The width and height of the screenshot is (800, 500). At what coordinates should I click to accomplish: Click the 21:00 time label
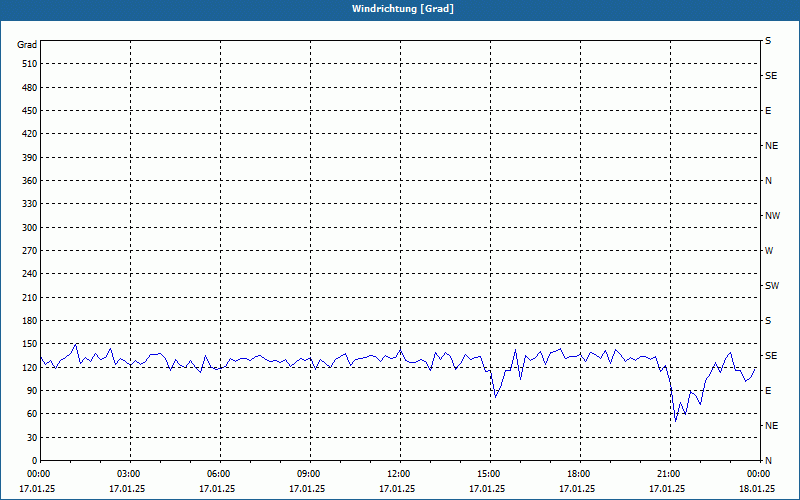point(669,474)
